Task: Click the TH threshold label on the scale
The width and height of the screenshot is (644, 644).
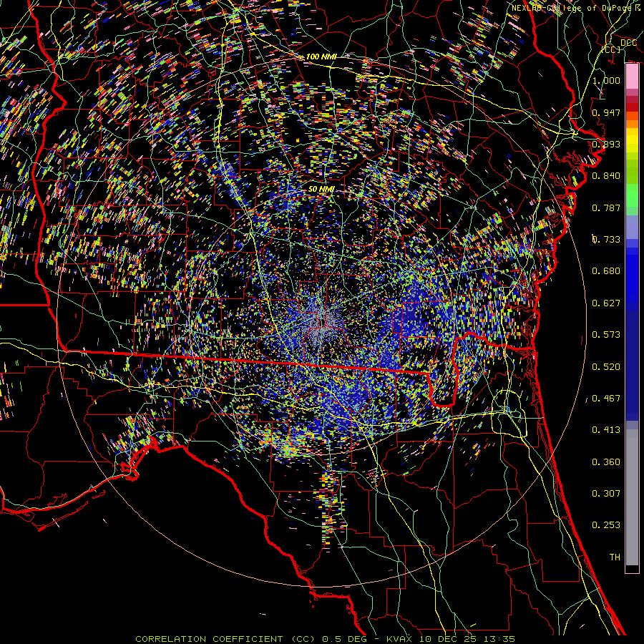Action: [615, 557]
